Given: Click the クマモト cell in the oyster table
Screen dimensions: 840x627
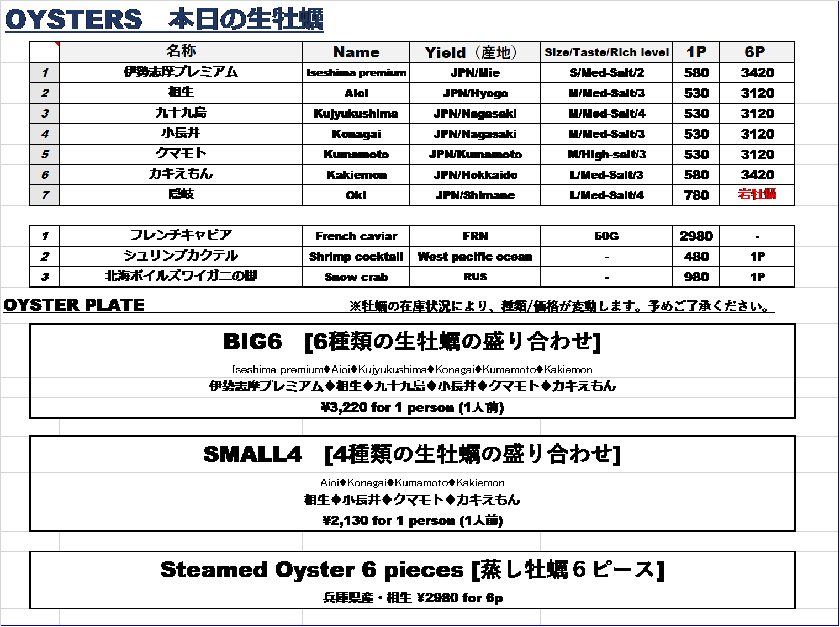Looking at the screenshot, I should (x=181, y=154).
